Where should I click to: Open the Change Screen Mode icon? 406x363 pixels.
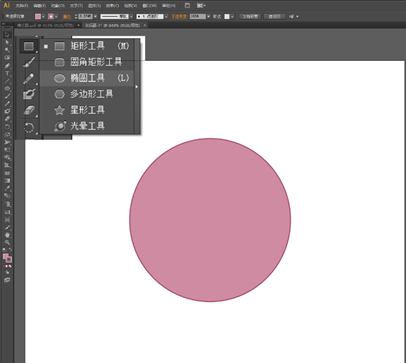coord(7,280)
